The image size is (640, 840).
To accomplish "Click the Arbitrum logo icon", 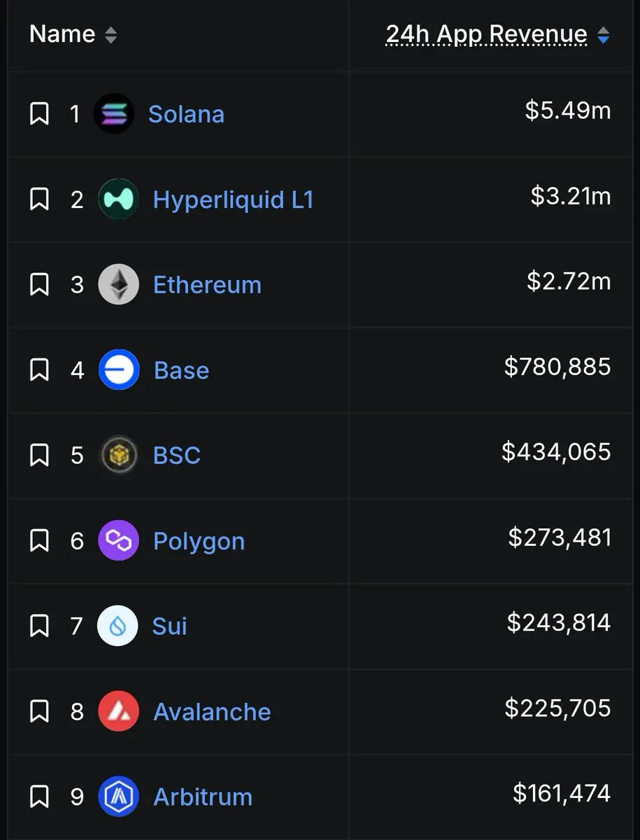I will click(x=118, y=797).
